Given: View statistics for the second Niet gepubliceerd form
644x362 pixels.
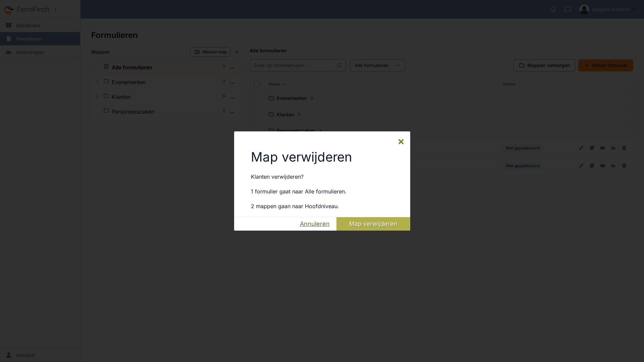Looking at the screenshot, I should [613, 166].
